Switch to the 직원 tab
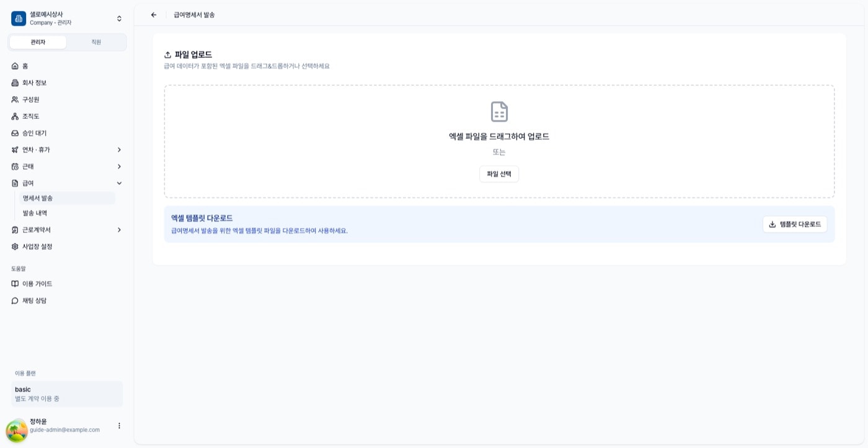Screen dimensions: 868x448 pos(96,42)
